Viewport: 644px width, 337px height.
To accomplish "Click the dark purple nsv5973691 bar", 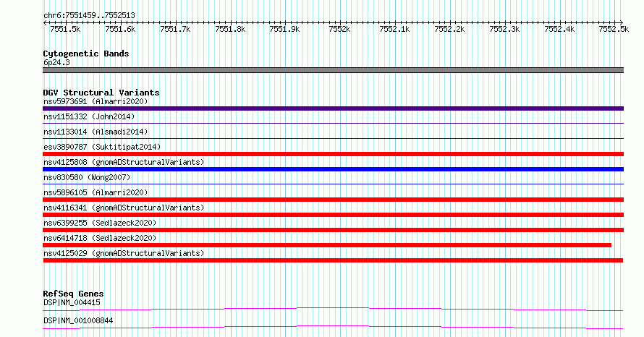I will click(x=333, y=108).
